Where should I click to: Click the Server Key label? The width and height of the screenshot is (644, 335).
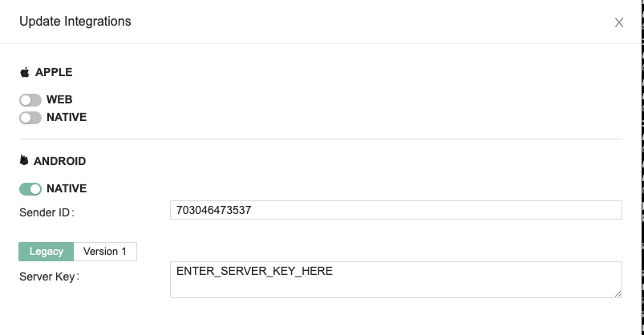coord(50,276)
